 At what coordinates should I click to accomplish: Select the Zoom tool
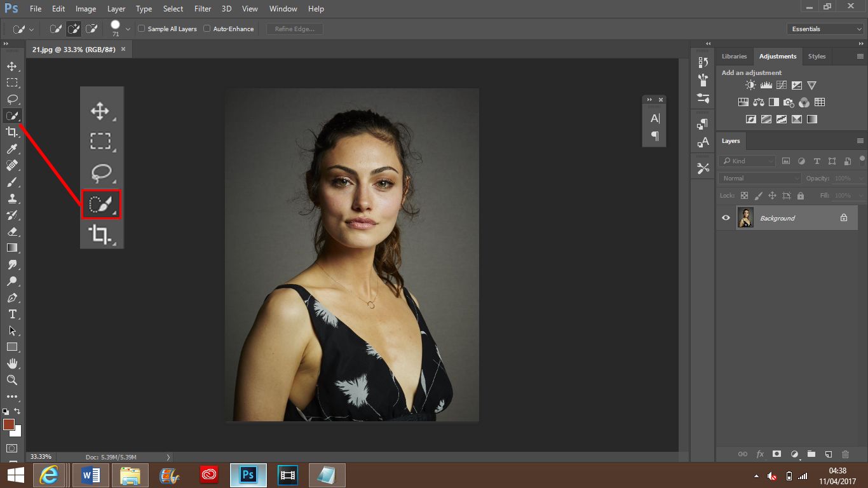(12, 380)
